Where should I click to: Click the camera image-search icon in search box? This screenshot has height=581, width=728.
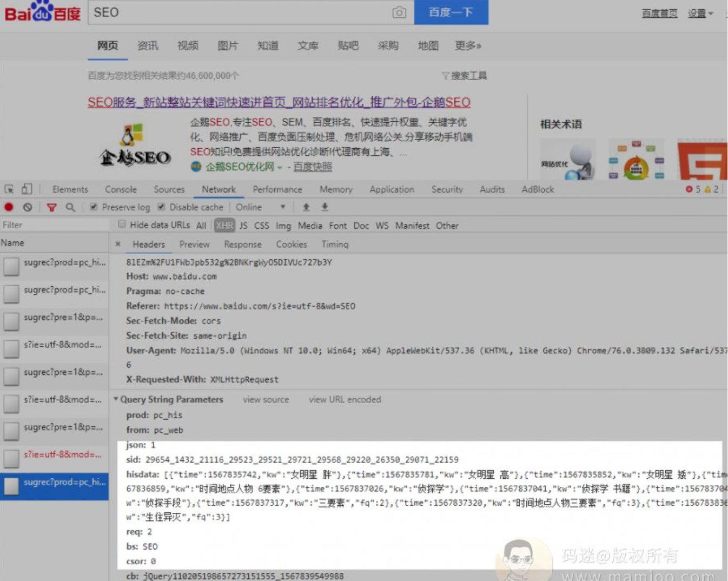pos(399,12)
